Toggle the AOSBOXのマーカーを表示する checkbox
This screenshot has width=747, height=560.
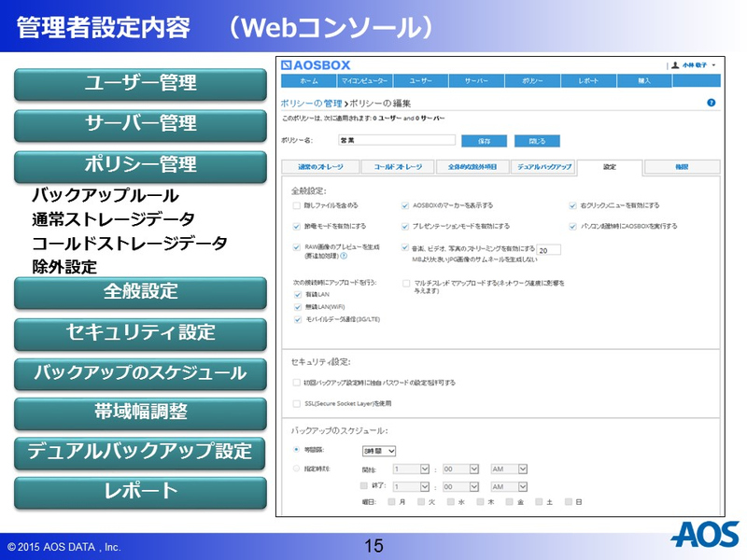(x=405, y=205)
